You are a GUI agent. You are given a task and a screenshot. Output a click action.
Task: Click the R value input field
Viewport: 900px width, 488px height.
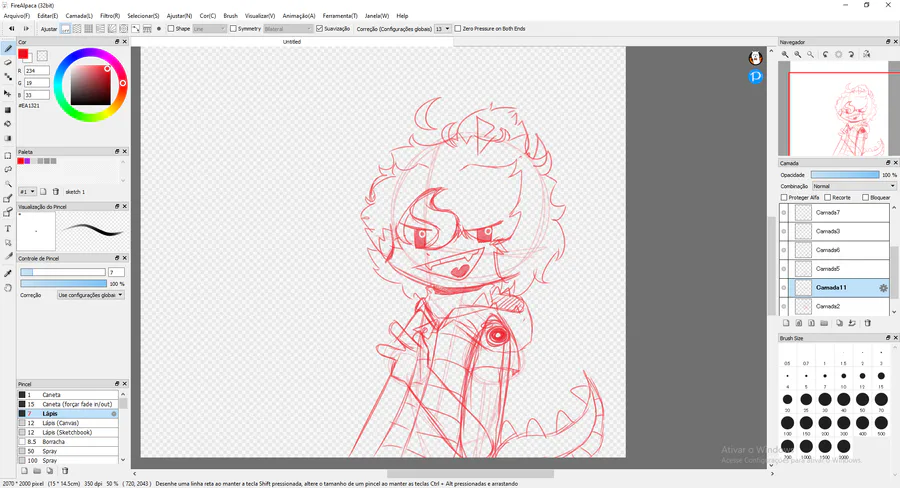(x=37, y=71)
